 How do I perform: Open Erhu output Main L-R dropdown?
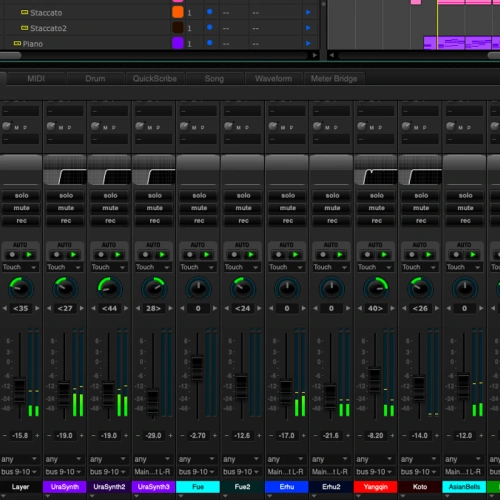click(x=286, y=472)
